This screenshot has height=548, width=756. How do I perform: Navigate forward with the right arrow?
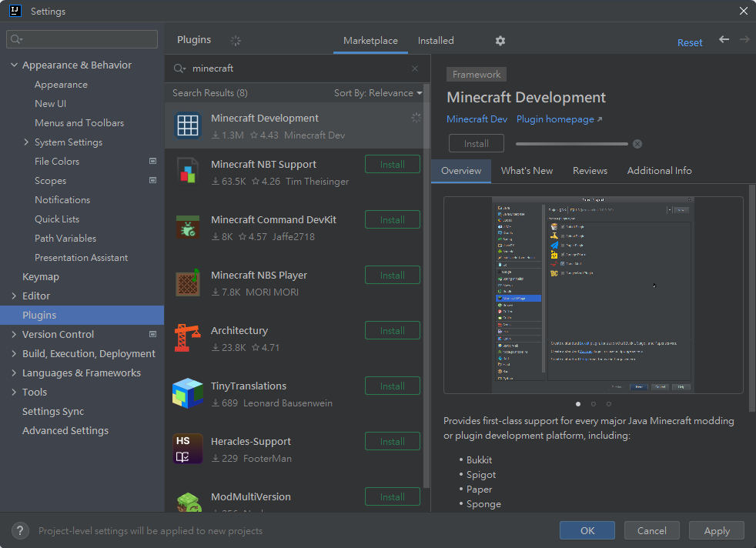tap(744, 39)
